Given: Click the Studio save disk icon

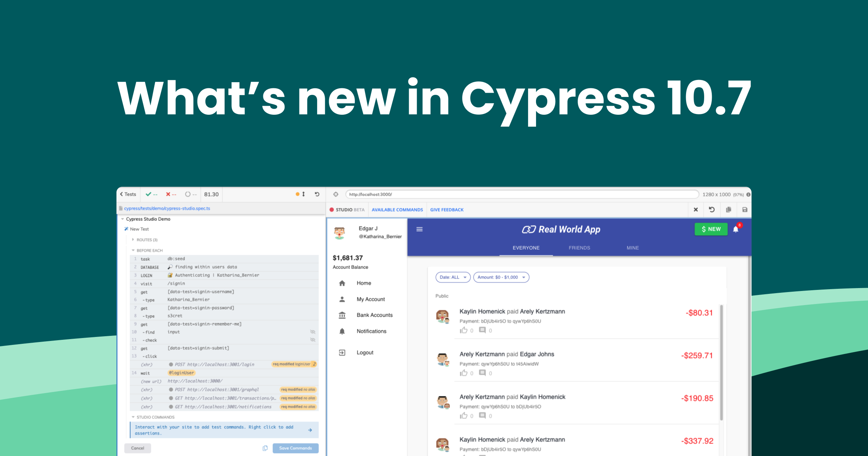Looking at the screenshot, I should 745,210.
